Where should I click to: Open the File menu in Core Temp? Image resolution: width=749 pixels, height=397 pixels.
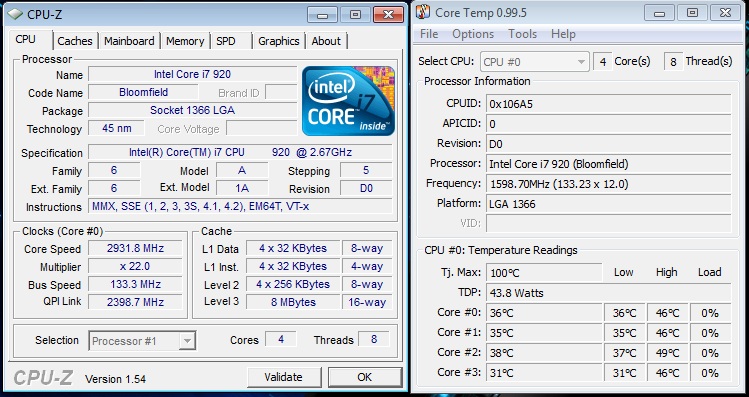[429, 34]
